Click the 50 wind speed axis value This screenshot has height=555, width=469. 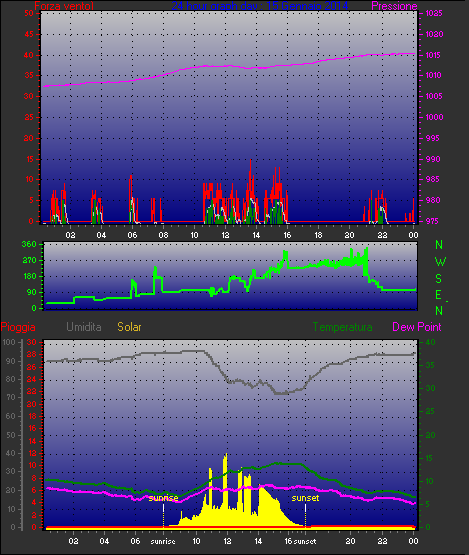pyautogui.click(x=29, y=13)
